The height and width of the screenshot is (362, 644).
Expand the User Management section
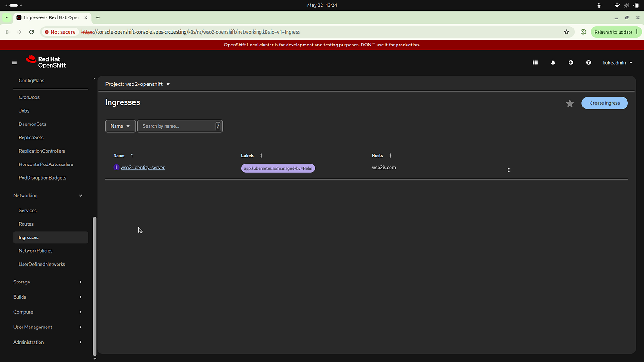48,328
